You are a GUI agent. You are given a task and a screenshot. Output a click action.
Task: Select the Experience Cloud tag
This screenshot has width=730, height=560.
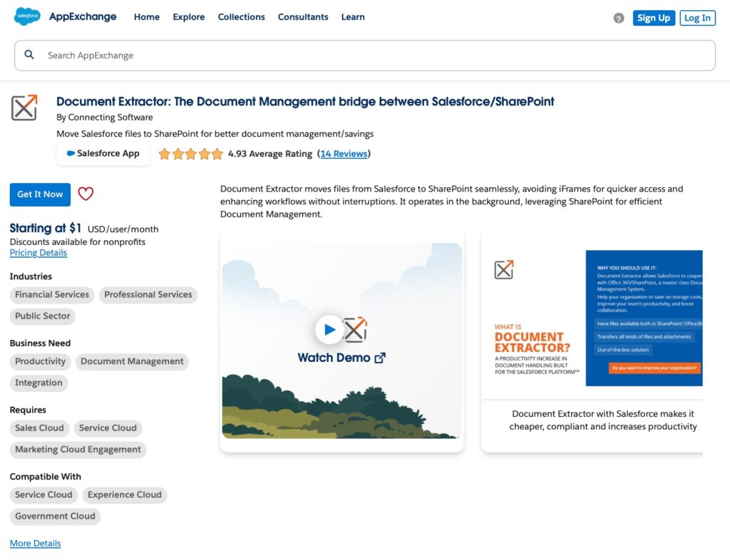pyautogui.click(x=125, y=495)
